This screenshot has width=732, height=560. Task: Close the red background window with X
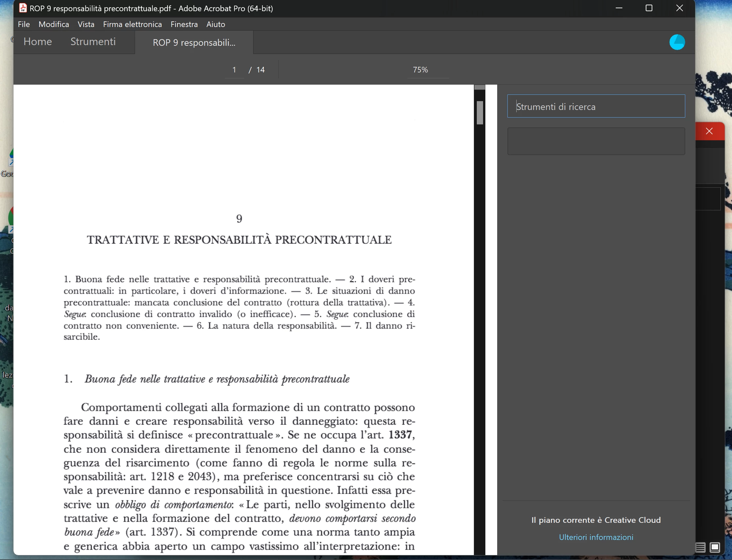pyautogui.click(x=709, y=131)
